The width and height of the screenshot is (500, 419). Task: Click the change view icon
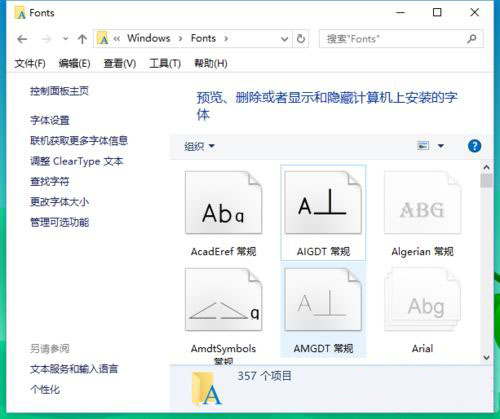tap(423, 146)
